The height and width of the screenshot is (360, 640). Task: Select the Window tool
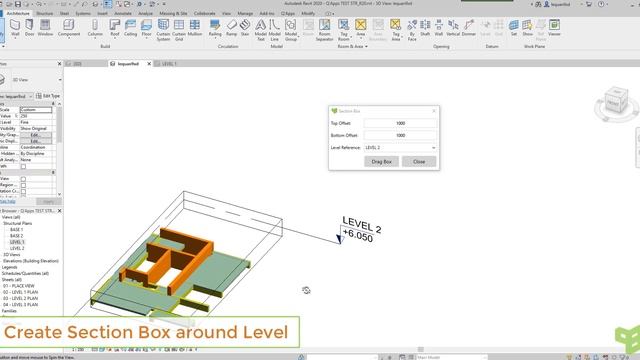(x=45, y=28)
